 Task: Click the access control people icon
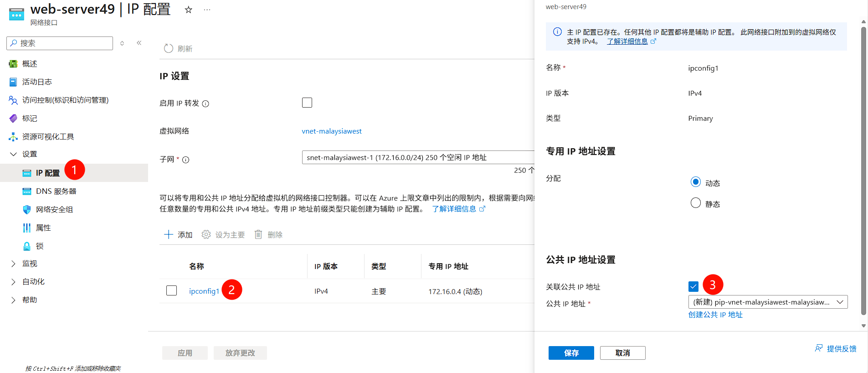[x=13, y=100]
